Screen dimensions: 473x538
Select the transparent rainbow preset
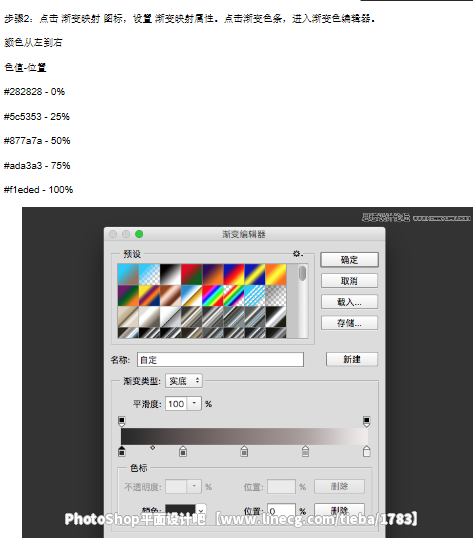234,295
